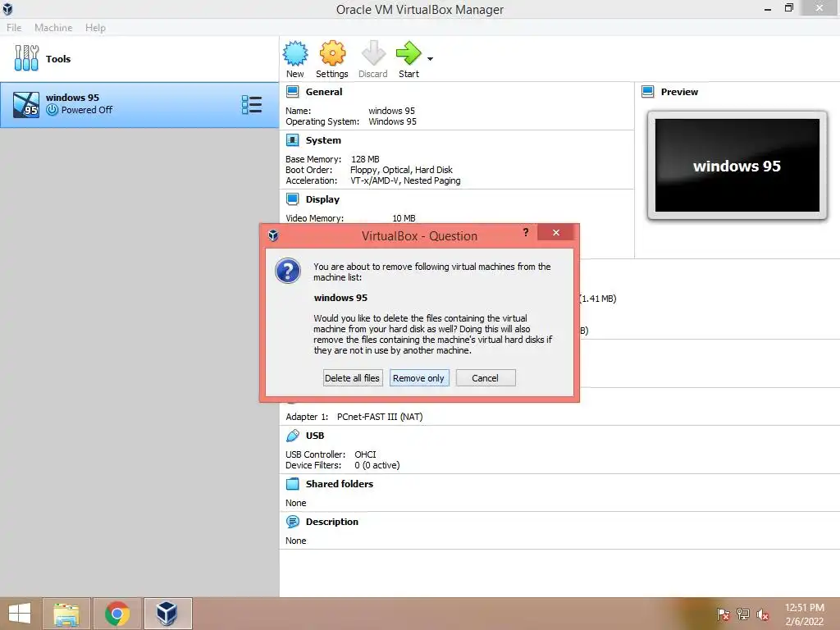Image resolution: width=840 pixels, height=630 pixels.
Task: Click Device Filters '0 (0 active)'
Action: click(x=377, y=465)
